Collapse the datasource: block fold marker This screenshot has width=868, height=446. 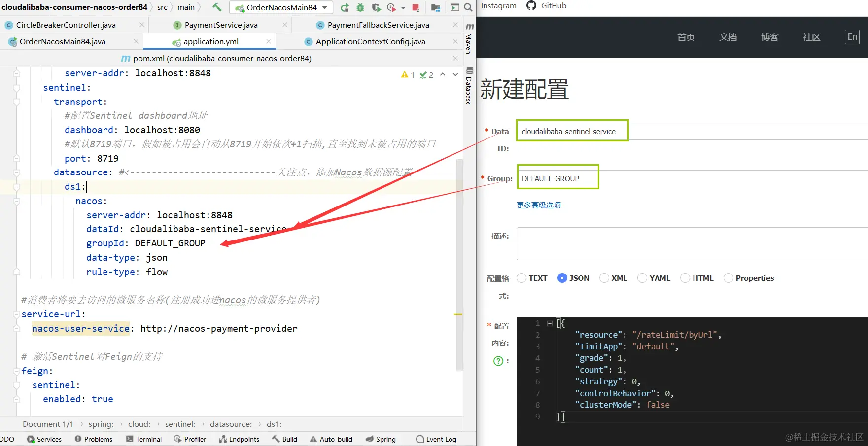point(17,173)
